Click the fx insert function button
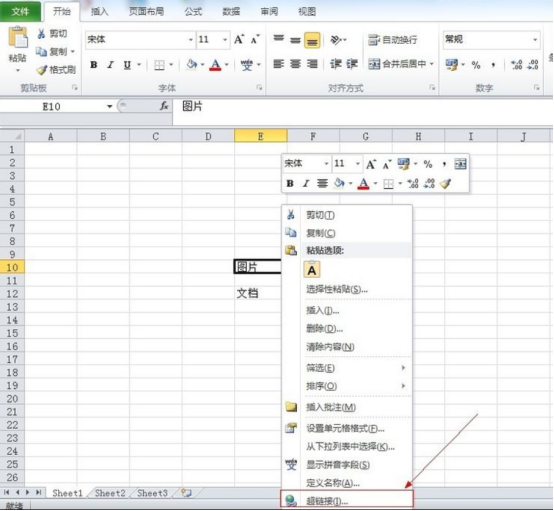This screenshot has height=511, width=554. point(164,106)
